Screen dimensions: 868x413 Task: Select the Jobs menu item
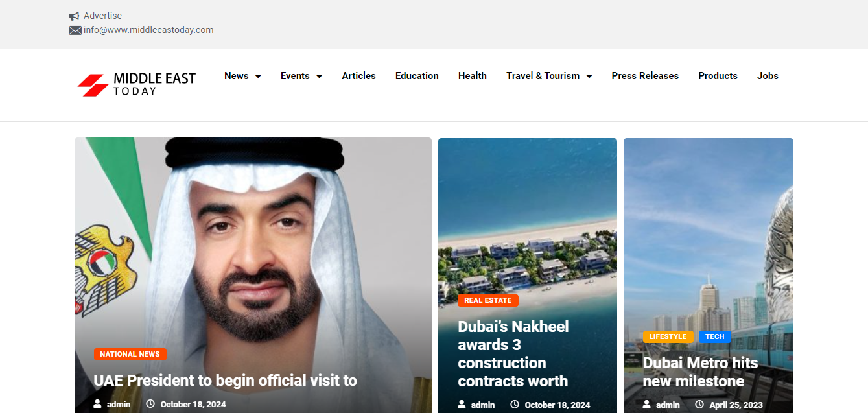point(768,76)
